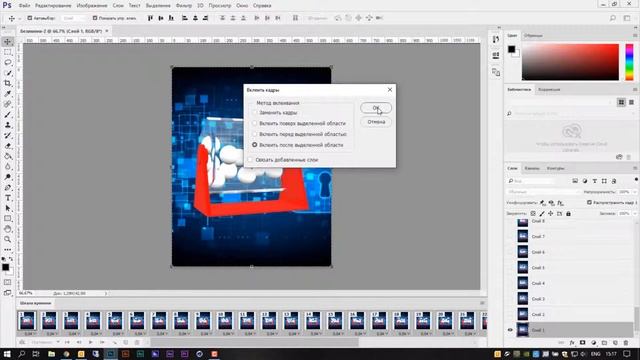Screen dimensions: 640x360
Task: Add a layer mask in the Layers panel
Action: pos(582,343)
